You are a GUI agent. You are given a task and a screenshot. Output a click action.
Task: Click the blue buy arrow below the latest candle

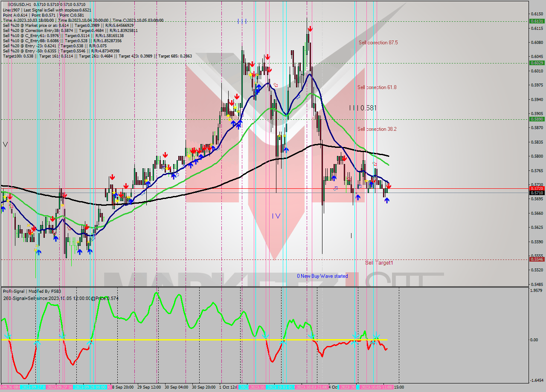pyautogui.click(x=387, y=199)
